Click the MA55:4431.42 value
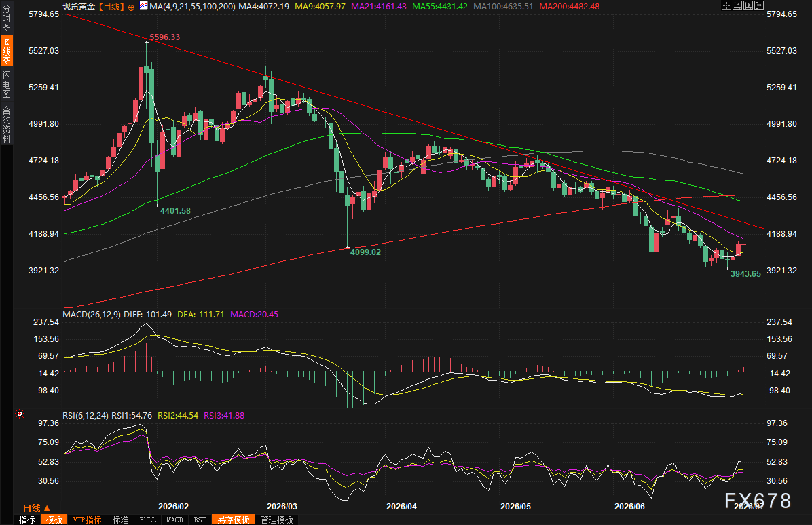Image resolution: width=812 pixels, height=525 pixels. [440, 7]
